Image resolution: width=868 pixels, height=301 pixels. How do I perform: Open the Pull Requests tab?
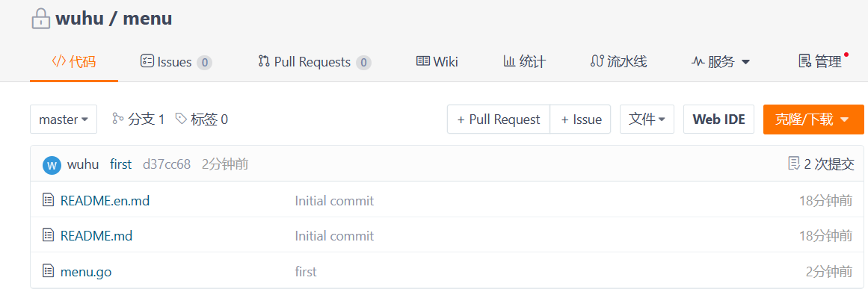coord(314,62)
